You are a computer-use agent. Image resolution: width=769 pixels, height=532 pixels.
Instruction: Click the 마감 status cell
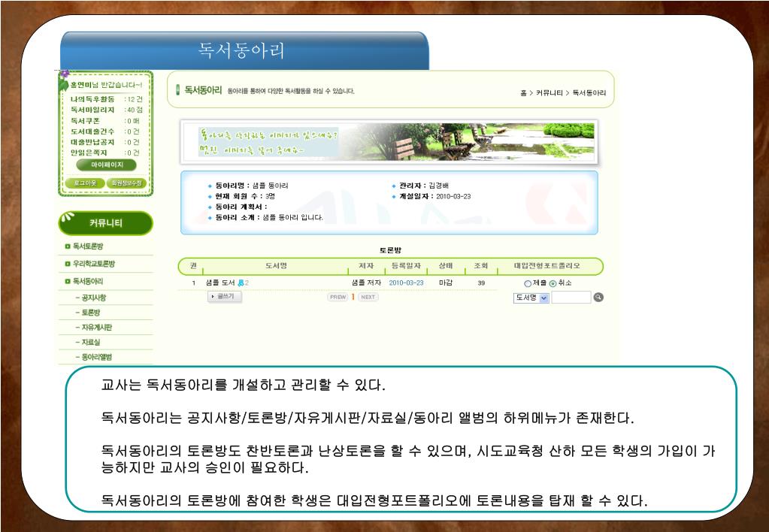click(x=445, y=283)
